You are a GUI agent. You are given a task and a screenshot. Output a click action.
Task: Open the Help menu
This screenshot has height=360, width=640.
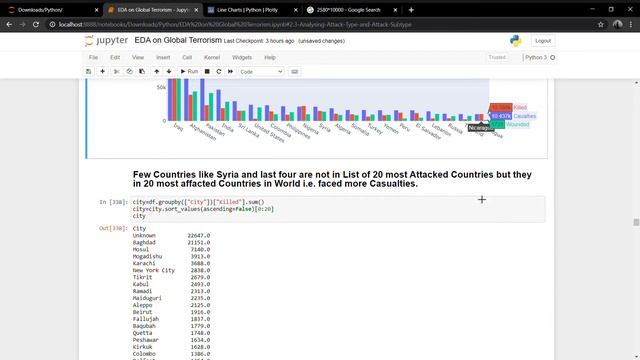tap(270, 58)
